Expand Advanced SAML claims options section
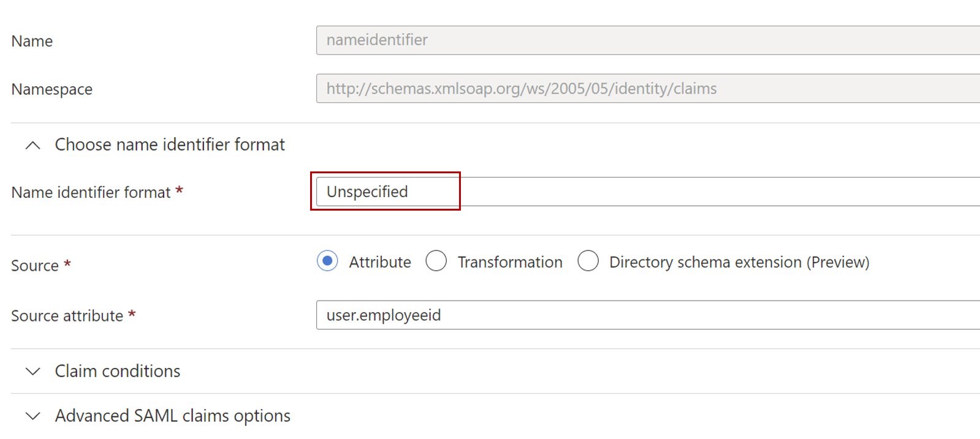Screen dimensions: 980x439 pyautogui.click(x=172, y=416)
